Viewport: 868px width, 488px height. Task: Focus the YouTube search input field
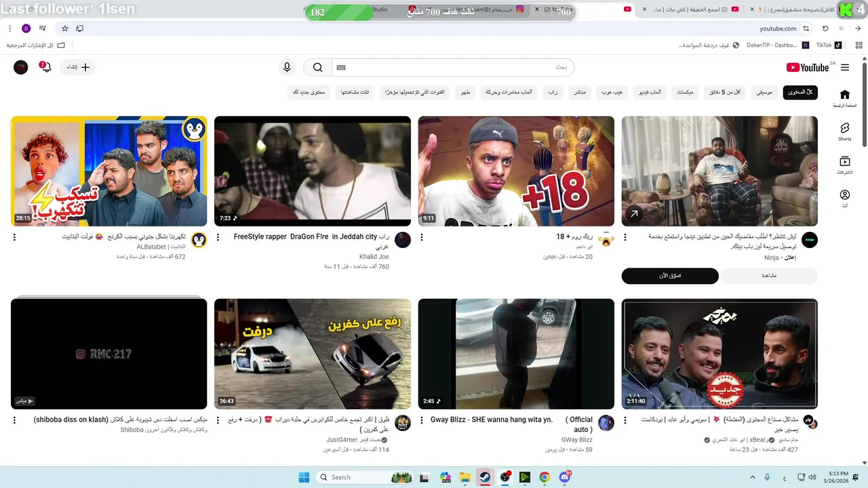[x=452, y=67]
